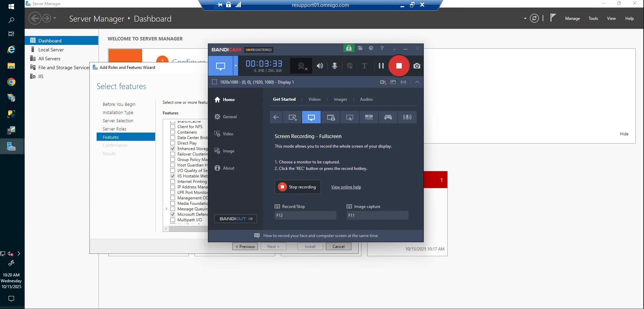Click the microphone icon on the recording bar
This screenshot has width=644, height=309.
pyautogui.click(x=334, y=66)
